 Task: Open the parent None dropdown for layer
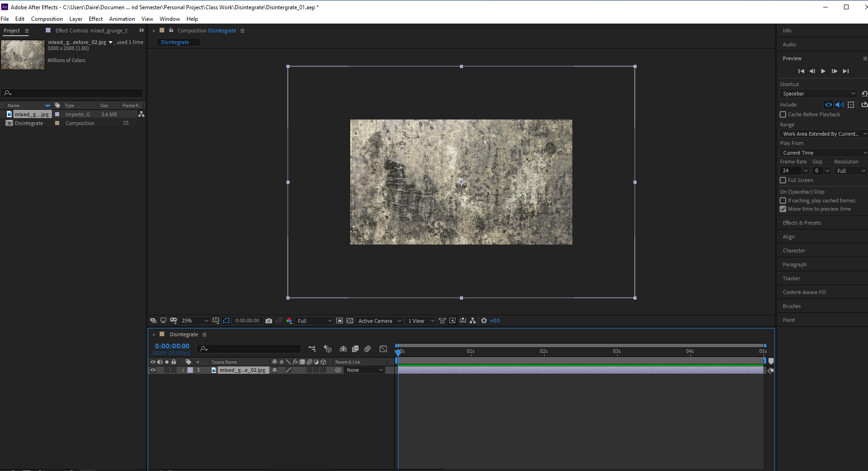point(365,370)
